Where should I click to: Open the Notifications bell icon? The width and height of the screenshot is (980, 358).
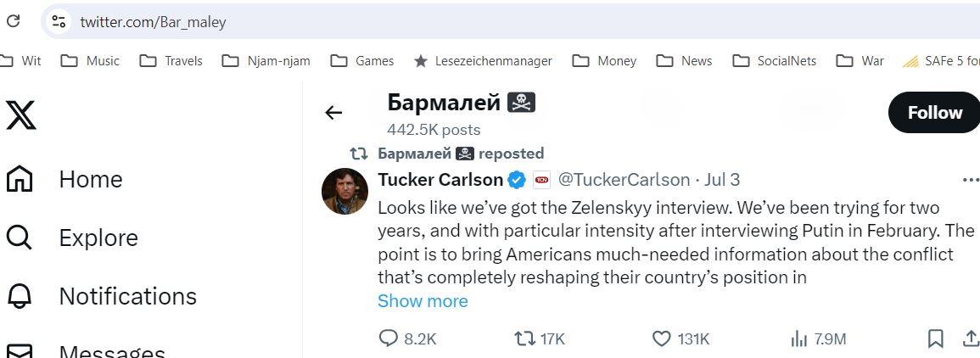click(x=20, y=296)
